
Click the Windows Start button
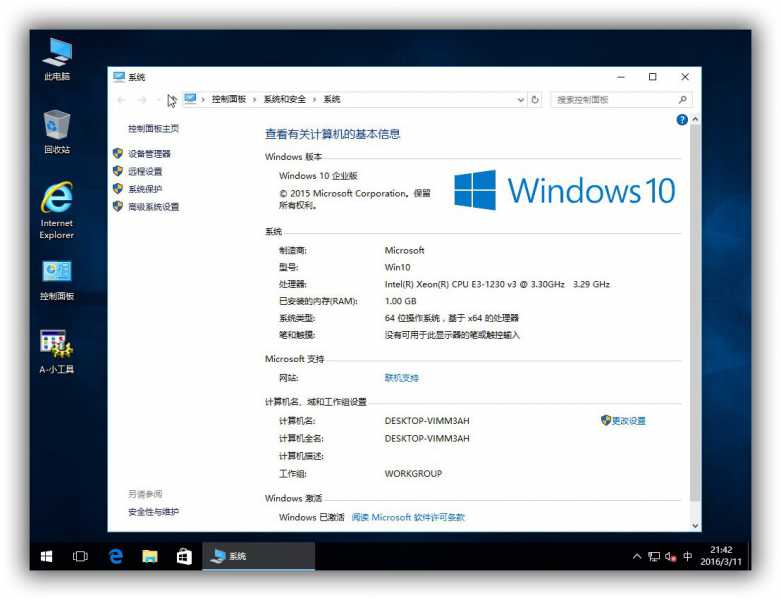click(46, 556)
